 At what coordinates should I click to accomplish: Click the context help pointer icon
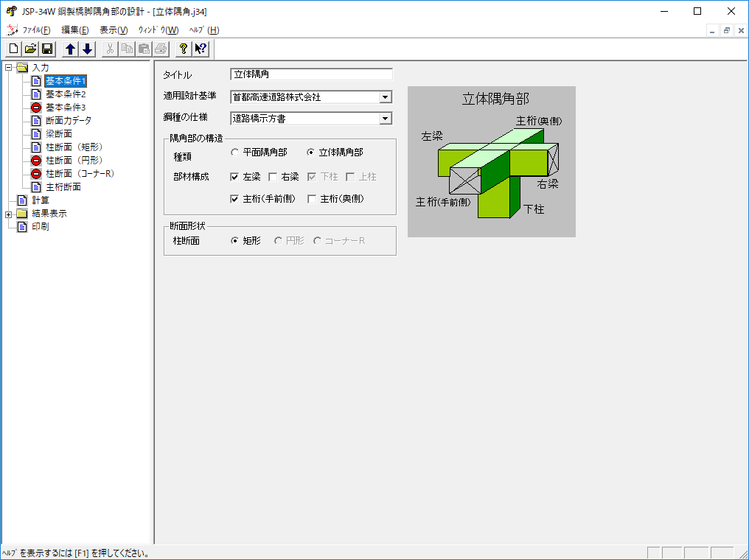point(201,49)
